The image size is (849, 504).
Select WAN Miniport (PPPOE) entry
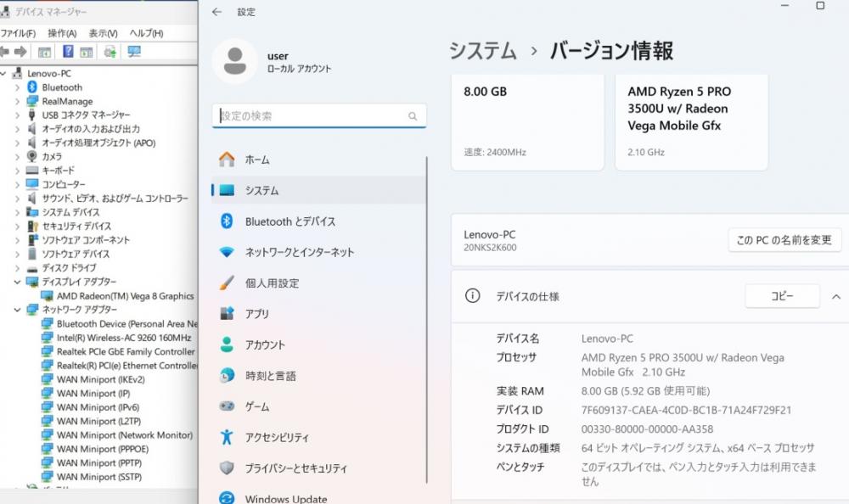(x=103, y=449)
